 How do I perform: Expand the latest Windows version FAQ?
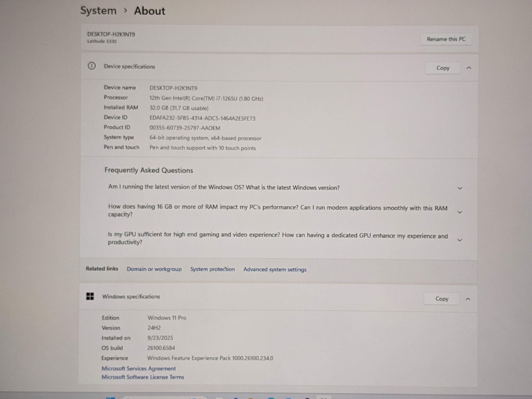(x=460, y=188)
